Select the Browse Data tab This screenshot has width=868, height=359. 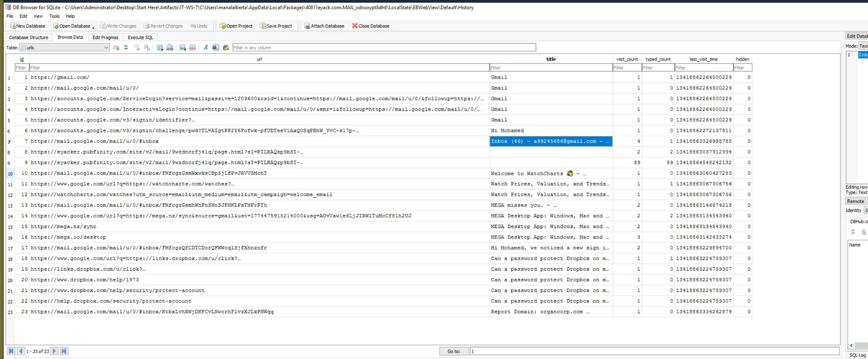(x=71, y=37)
